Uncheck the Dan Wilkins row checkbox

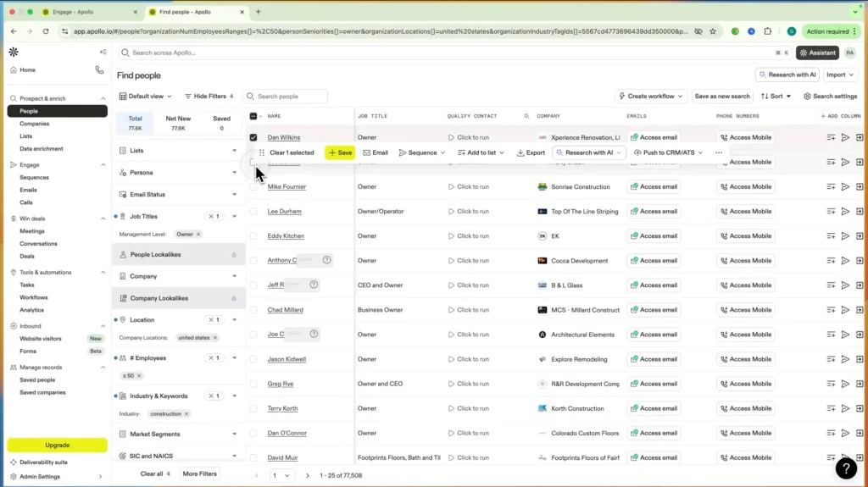(x=253, y=137)
